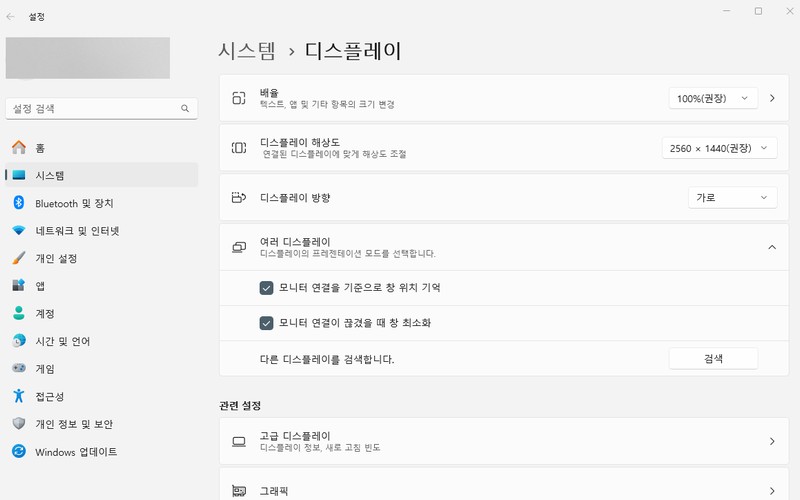Viewport: 800px width, 500px height.
Task: Click 디스플레이의 프레젠테이션 모드를 선택합니다. description
Action: point(347,254)
